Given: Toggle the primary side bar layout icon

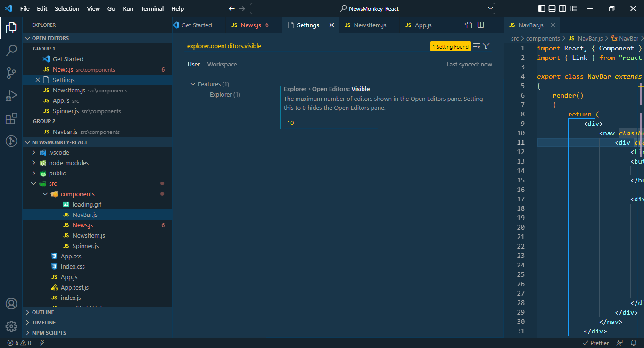Looking at the screenshot, I should click(541, 8).
